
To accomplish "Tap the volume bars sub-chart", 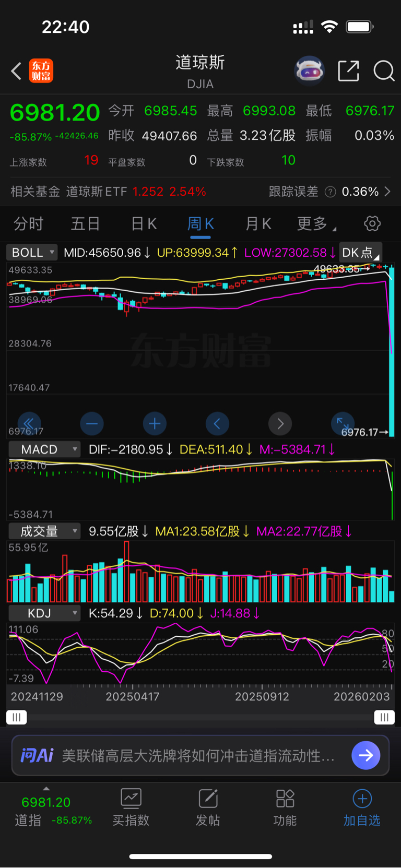I will [200, 572].
